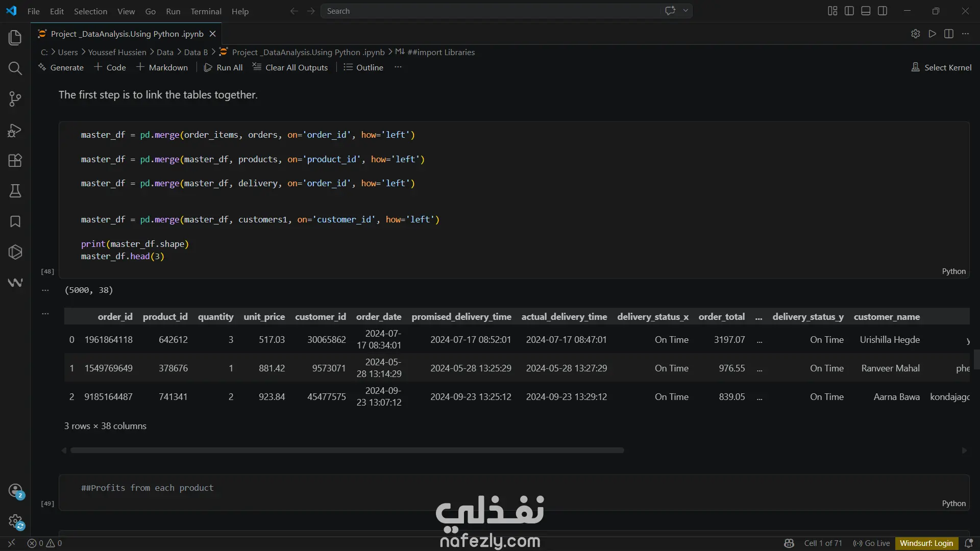Open the Run and Debug view
Image resolution: width=980 pixels, height=551 pixels.
[15, 130]
